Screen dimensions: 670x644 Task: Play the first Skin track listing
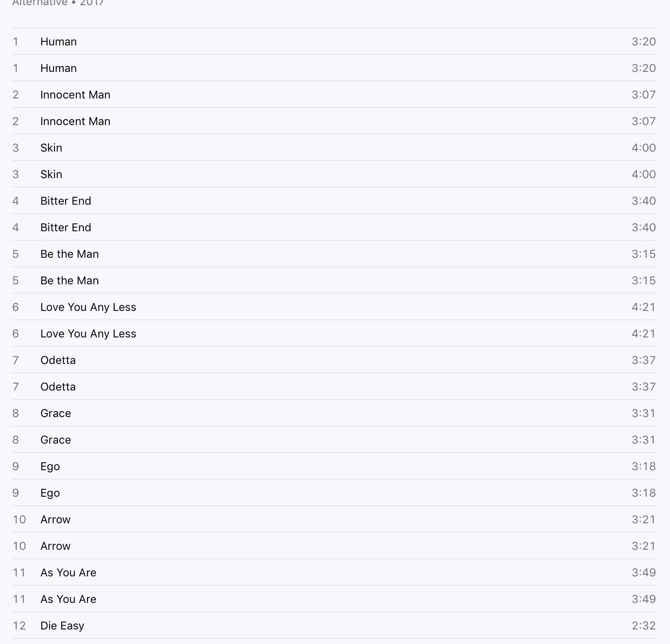tap(334, 147)
